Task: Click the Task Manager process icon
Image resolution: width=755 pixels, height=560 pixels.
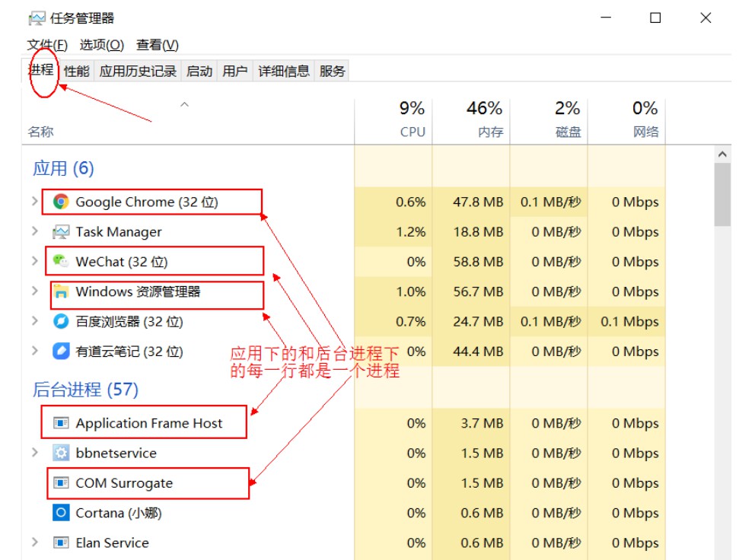Action: point(61,231)
